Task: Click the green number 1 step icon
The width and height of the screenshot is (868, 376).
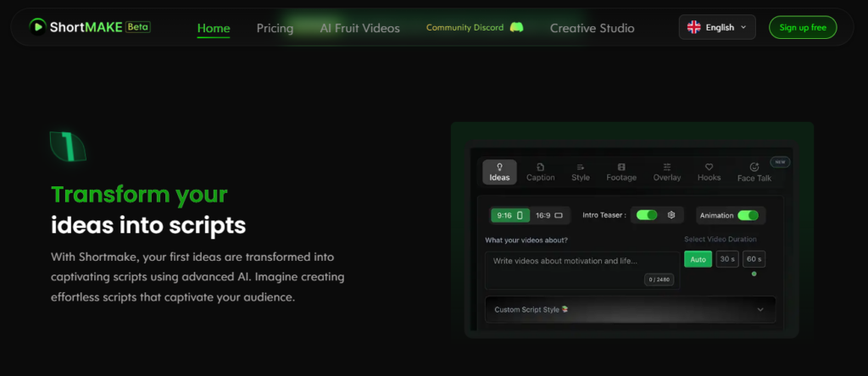Action: 68,146
